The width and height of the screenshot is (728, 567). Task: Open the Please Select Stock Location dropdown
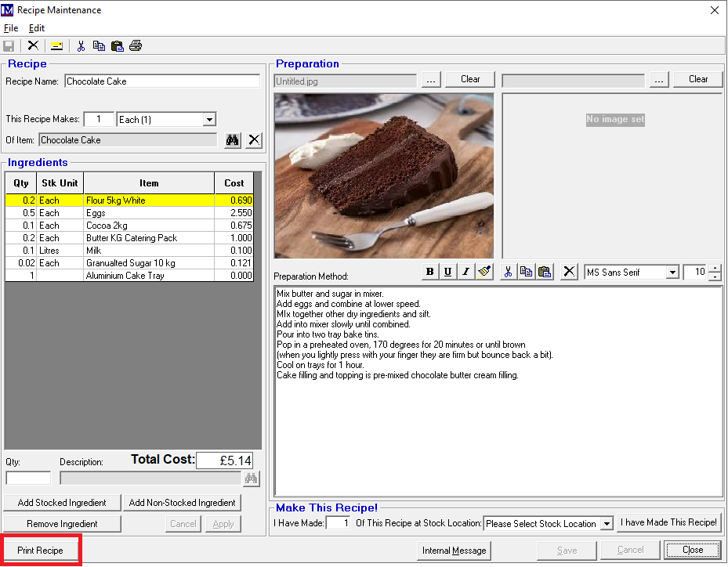[607, 524]
